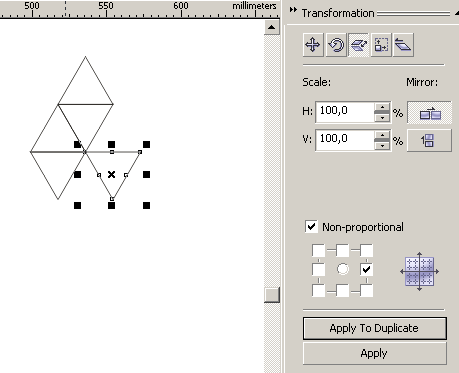The height and width of the screenshot is (373, 459).
Task: Select the center anchor point radio button
Action: pyautogui.click(x=343, y=269)
